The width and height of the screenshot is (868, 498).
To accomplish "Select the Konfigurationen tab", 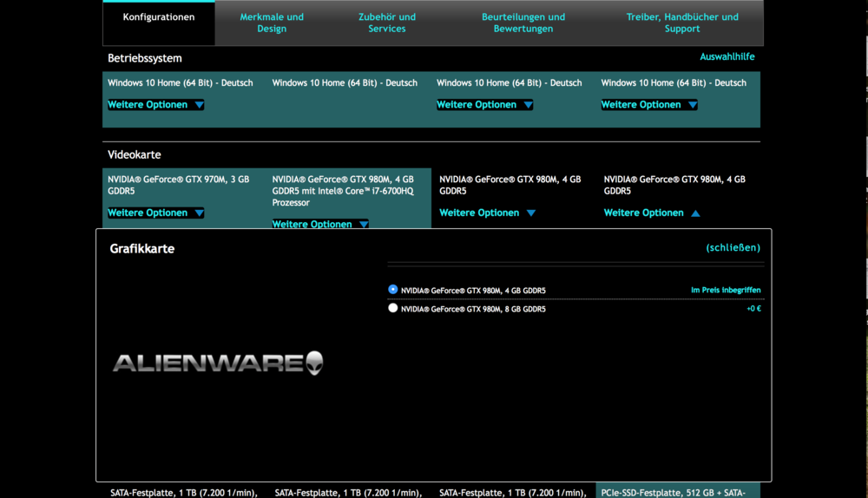I will 159,17.
